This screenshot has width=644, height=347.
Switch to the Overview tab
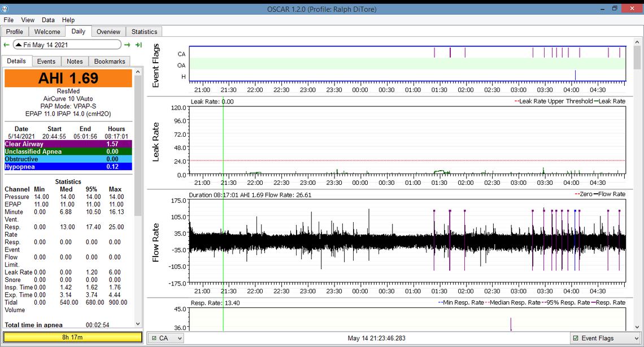click(108, 32)
